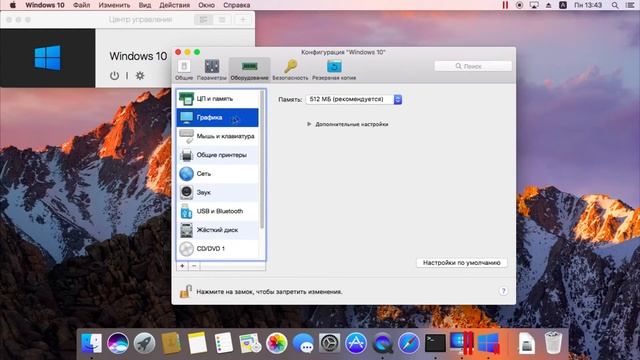Open the Действия menu

[x=174, y=5]
